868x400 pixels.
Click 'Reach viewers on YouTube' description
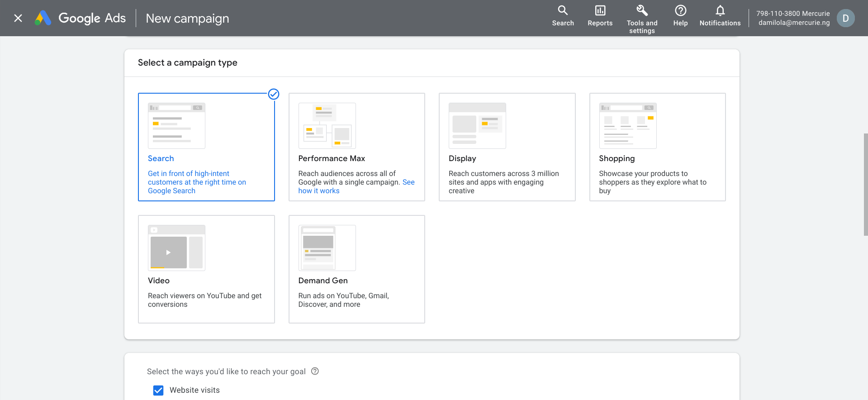click(204, 300)
